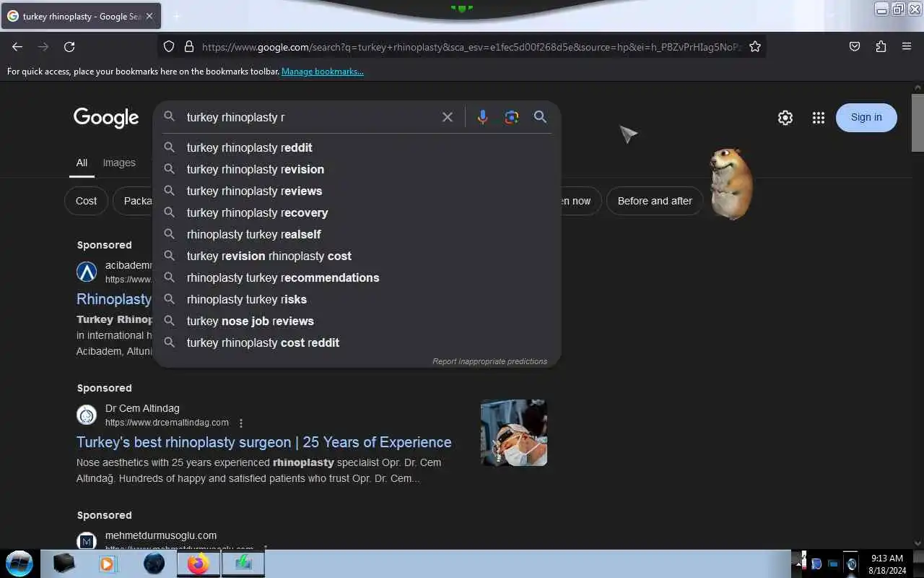Choose suggestion turkey revision rhinoplasty cost

tap(357, 256)
